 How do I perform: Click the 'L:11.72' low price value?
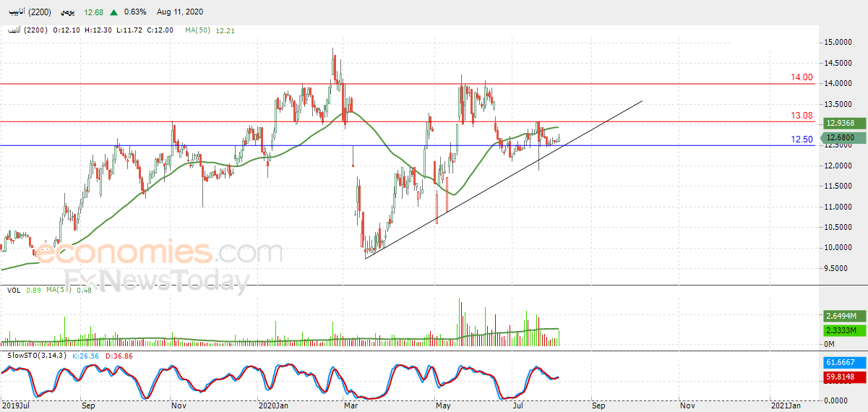pos(129,30)
